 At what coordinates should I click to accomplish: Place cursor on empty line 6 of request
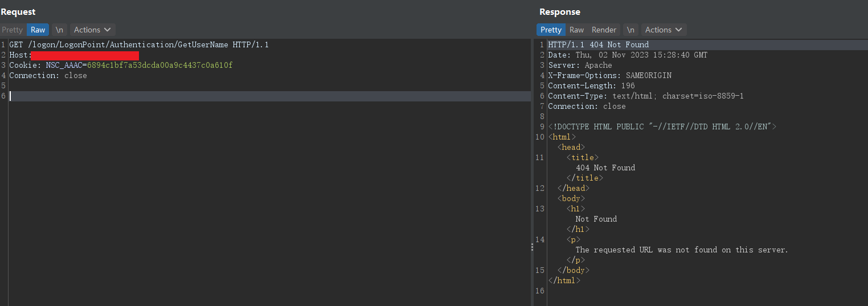coord(228,96)
